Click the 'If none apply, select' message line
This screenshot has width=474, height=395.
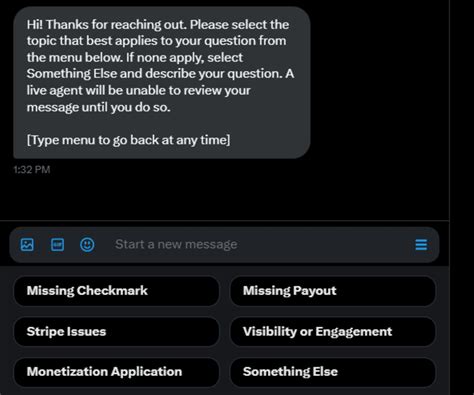[x=184, y=58]
